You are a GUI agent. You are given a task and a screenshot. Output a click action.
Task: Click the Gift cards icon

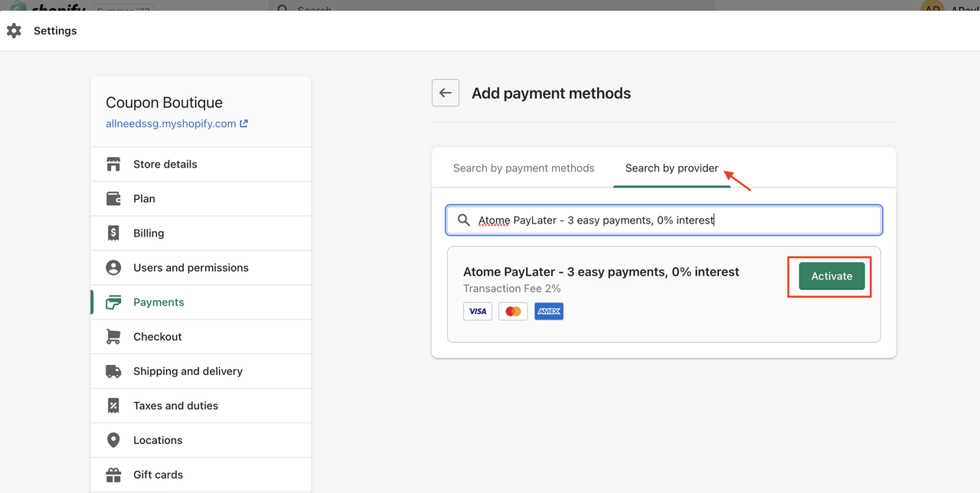[x=113, y=474]
